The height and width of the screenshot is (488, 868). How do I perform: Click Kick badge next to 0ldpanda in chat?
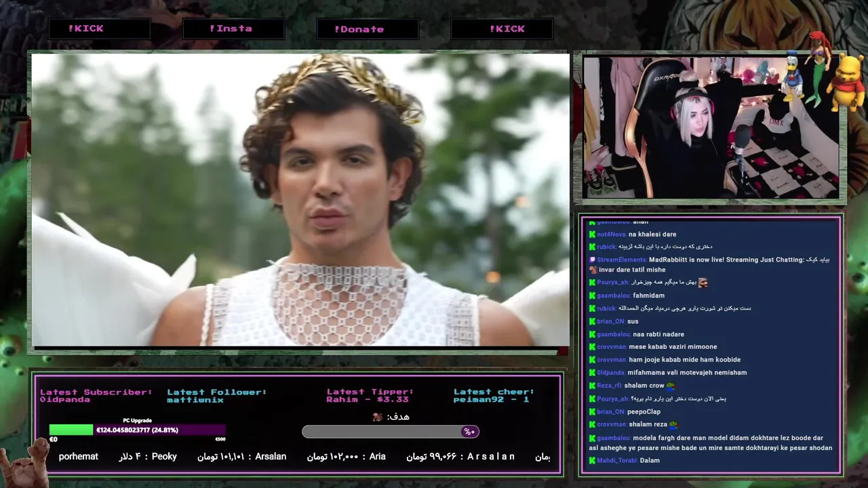tap(592, 373)
